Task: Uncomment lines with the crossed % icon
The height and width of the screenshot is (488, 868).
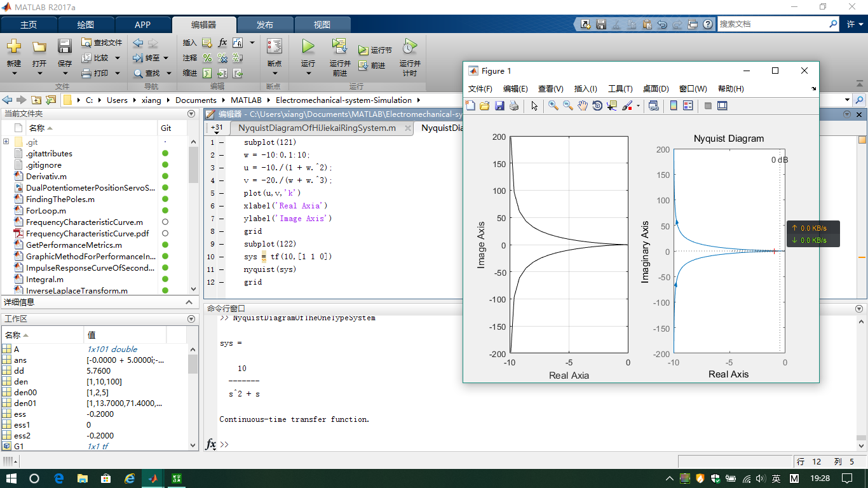Action: click(x=222, y=58)
